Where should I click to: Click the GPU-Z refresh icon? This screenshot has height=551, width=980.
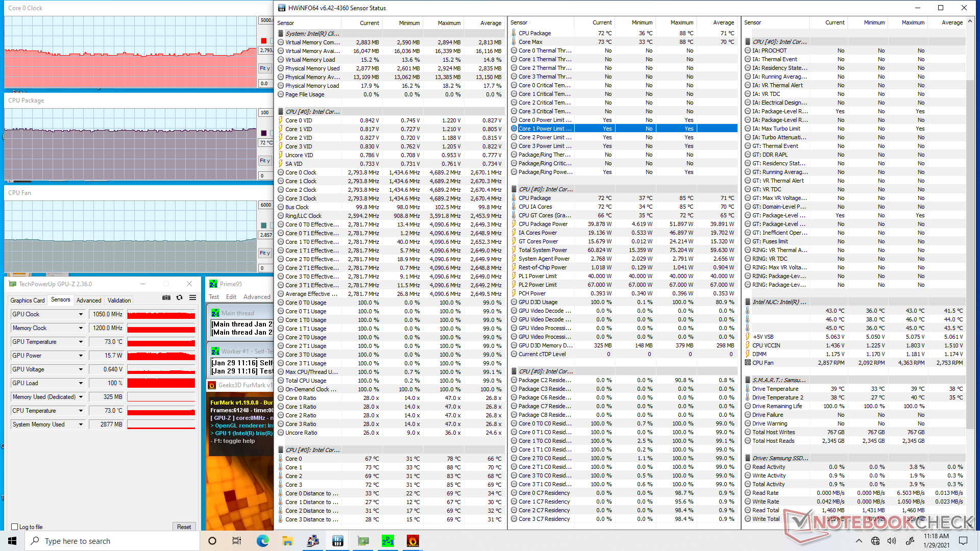179,297
